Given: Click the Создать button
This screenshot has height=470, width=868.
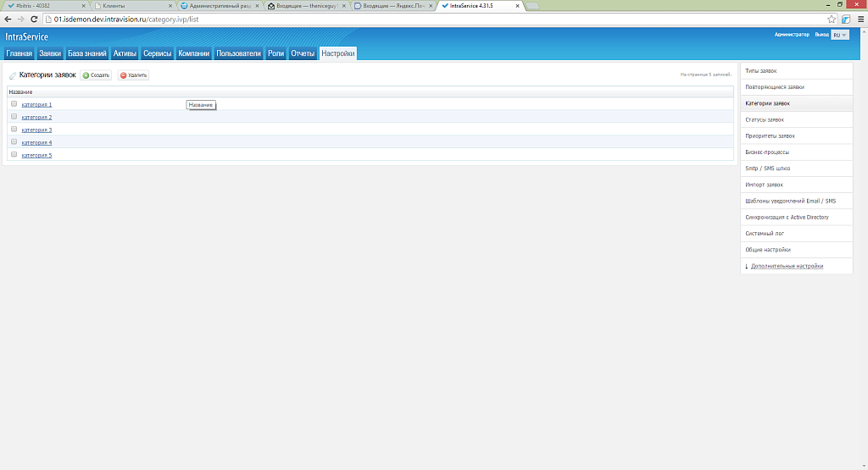Looking at the screenshot, I should tap(96, 75).
